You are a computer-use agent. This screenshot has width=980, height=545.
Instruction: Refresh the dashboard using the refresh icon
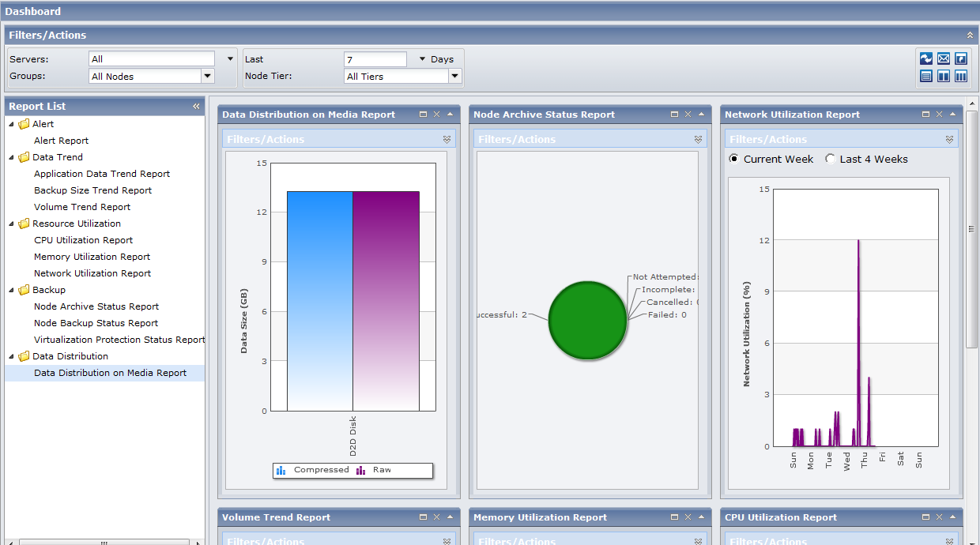[925, 58]
